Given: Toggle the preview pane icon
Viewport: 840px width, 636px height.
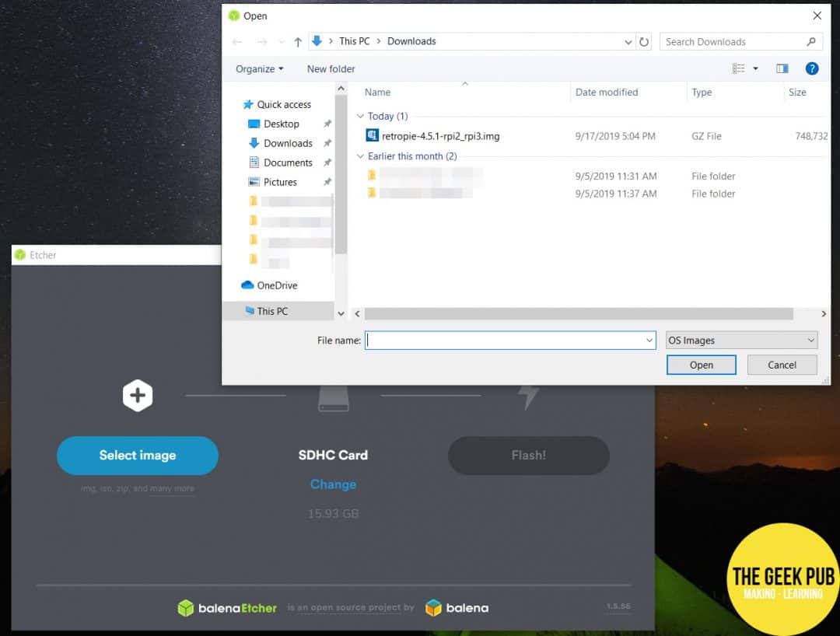Looking at the screenshot, I should point(782,69).
